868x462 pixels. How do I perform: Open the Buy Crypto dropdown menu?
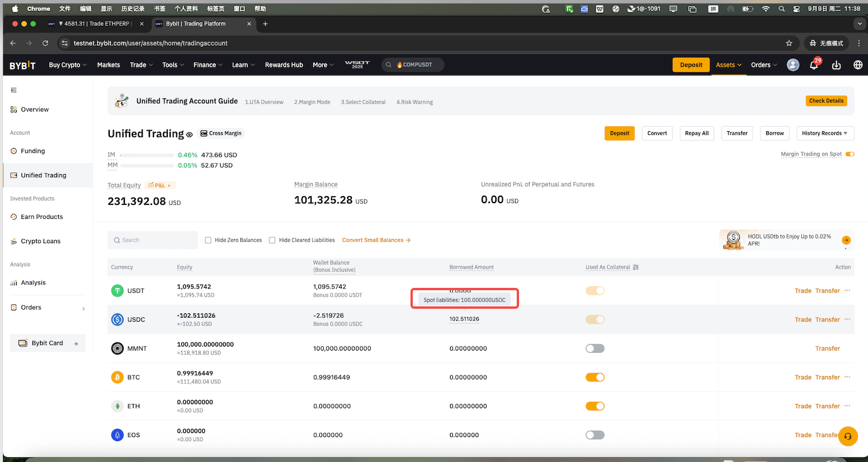67,65
